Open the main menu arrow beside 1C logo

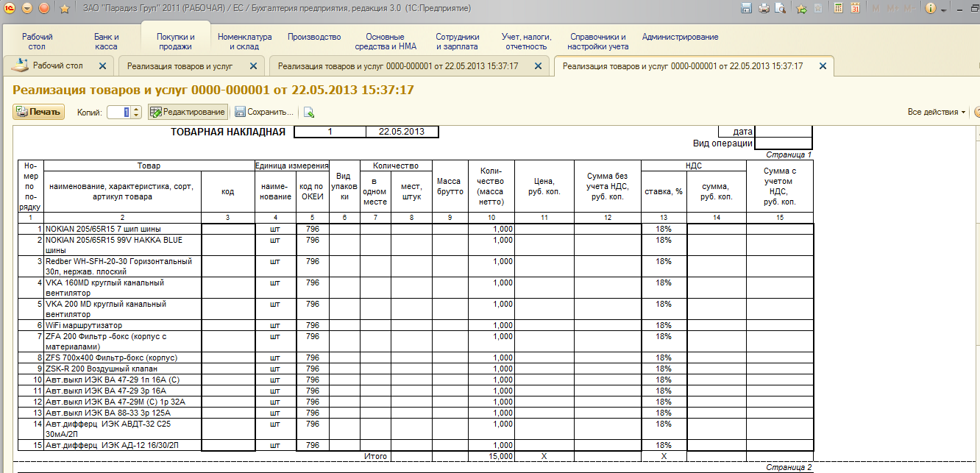click(26, 9)
